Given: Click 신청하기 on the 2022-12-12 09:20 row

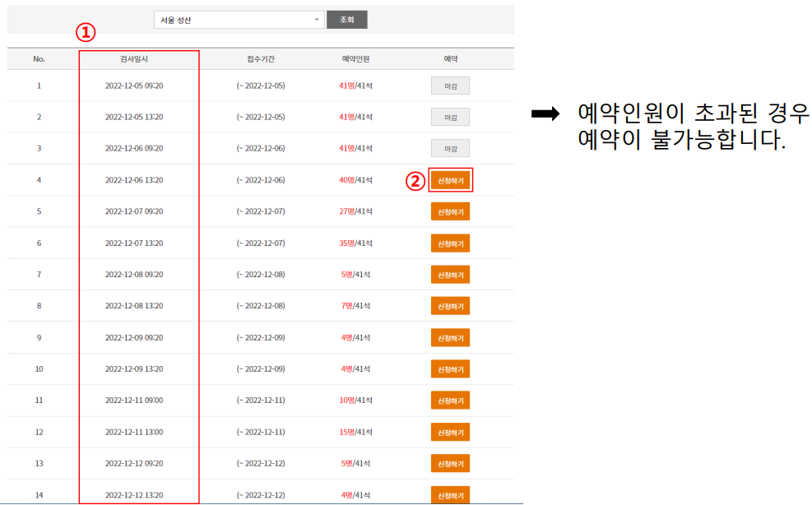Looking at the screenshot, I should coord(450,463).
